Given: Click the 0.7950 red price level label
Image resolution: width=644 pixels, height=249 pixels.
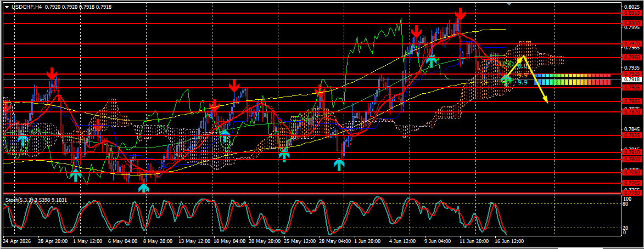Looking at the screenshot, I should [632, 57].
